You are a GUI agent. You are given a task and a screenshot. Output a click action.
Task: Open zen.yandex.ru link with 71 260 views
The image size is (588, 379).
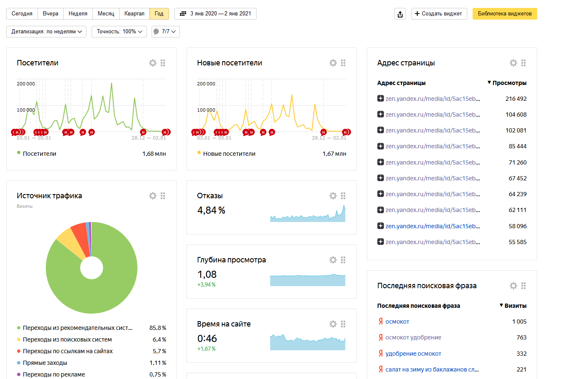(433, 162)
